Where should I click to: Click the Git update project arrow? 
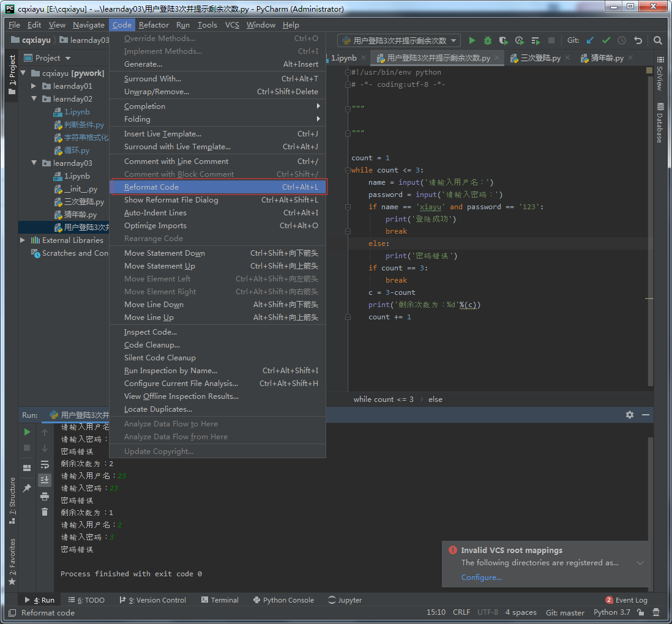[x=590, y=40]
